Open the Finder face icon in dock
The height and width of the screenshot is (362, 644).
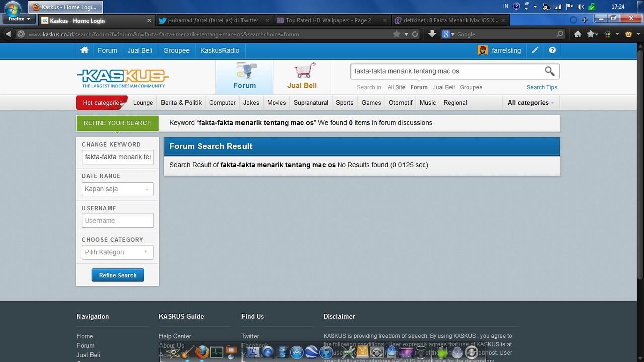click(254, 352)
